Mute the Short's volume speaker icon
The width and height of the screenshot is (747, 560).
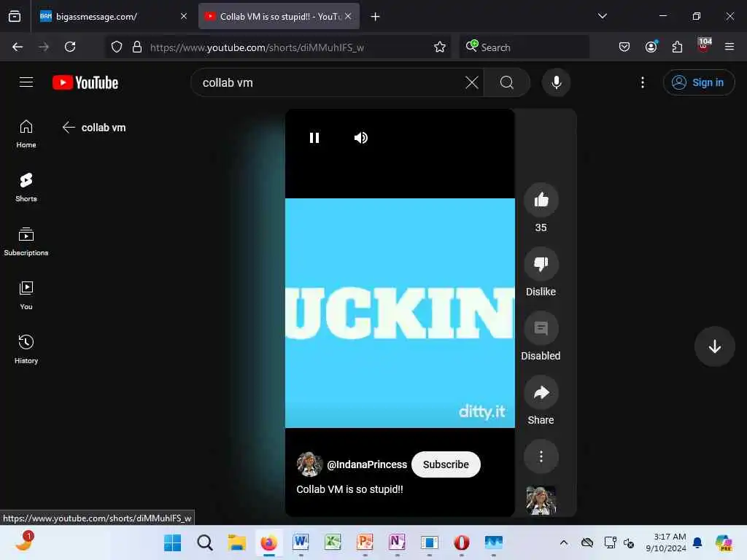point(360,138)
